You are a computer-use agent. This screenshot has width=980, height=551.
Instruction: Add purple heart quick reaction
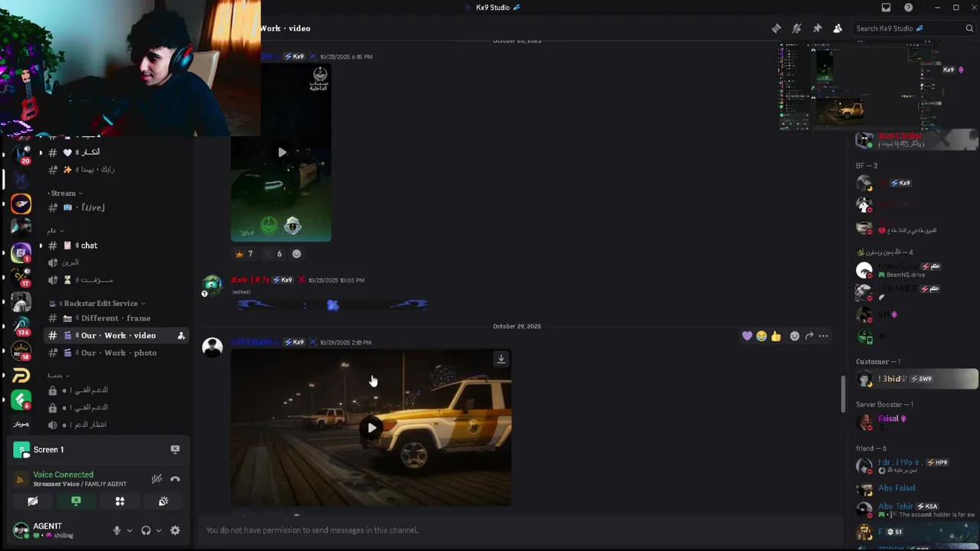click(747, 336)
